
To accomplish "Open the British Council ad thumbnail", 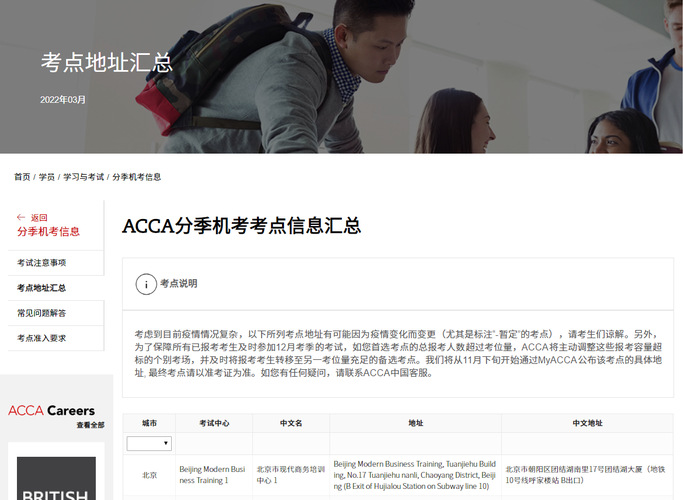I will click(57, 478).
